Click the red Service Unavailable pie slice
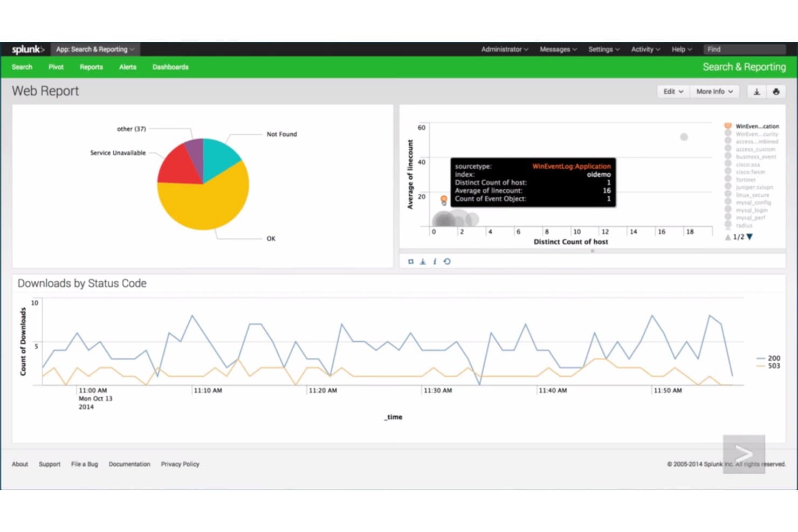The width and height of the screenshot is (798, 532). coord(178,167)
